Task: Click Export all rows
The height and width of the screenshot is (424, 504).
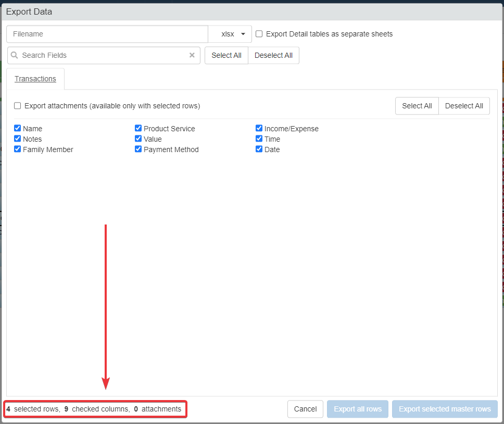Action: [358, 409]
